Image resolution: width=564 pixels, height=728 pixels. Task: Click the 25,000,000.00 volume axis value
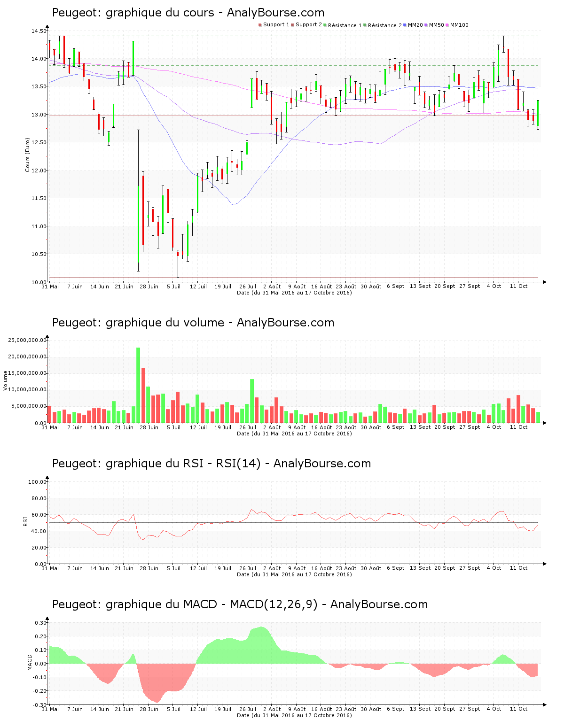pyautogui.click(x=28, y=341)
